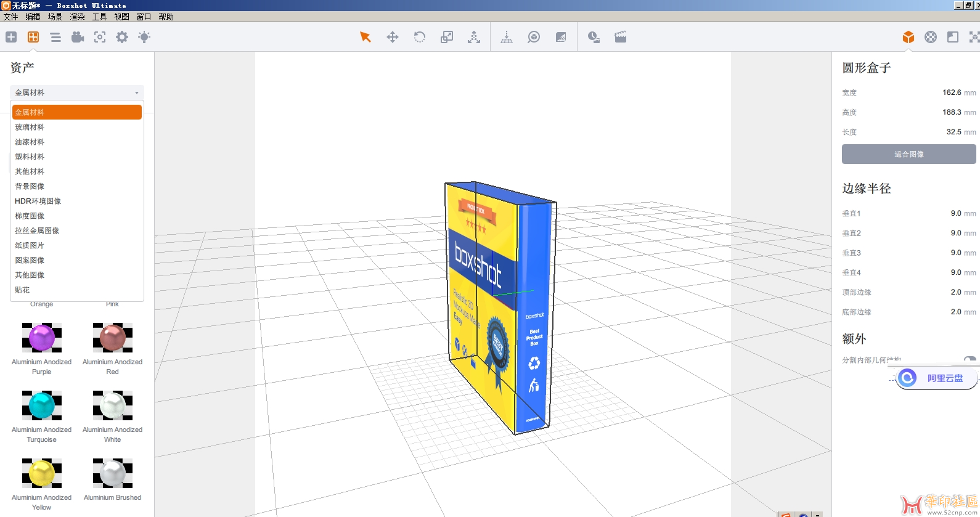Edit the 高度 value 188.3
The height and width of the screenshot is (517, 980).
(x=952, y=112)
